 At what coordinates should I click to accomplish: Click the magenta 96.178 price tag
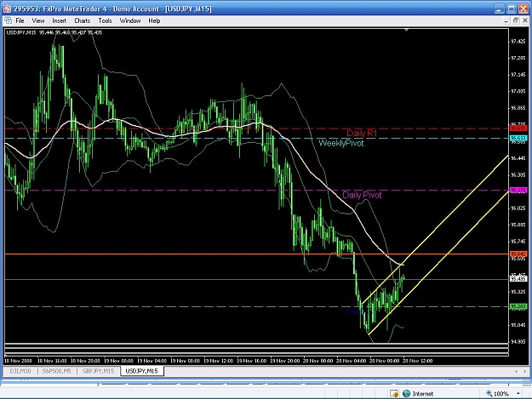tap(518, 191)
